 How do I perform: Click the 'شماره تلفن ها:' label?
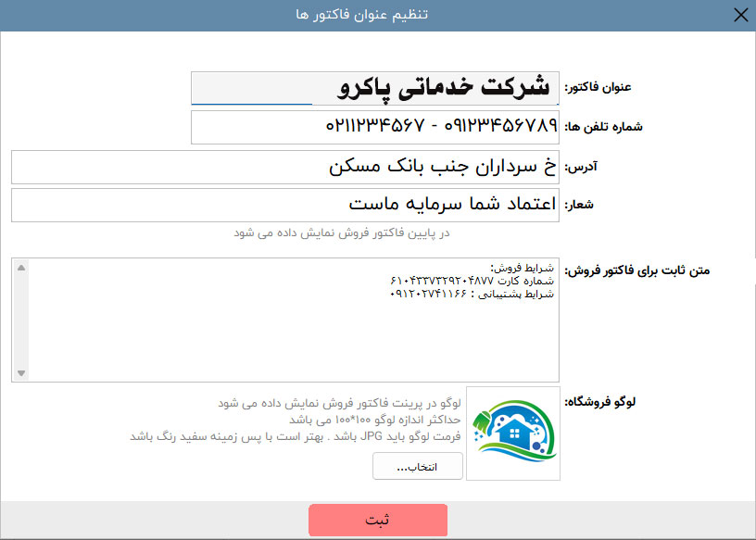pos(604,127)
